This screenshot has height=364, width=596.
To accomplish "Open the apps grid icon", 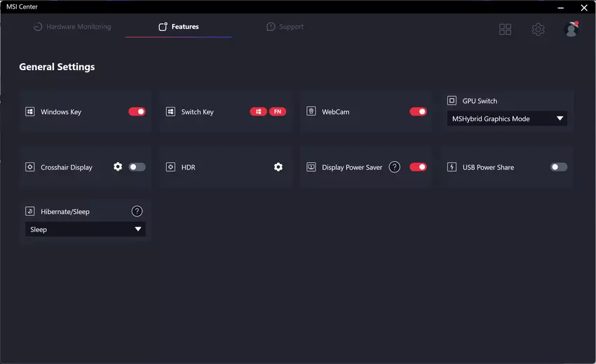I will (x=505, y=29).
